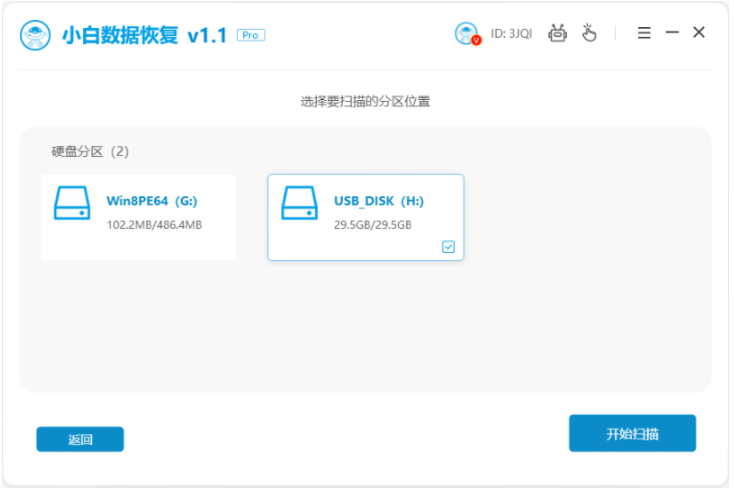Click the ID: 3JQI label
734x492 pixels.
tap(511, 34)
